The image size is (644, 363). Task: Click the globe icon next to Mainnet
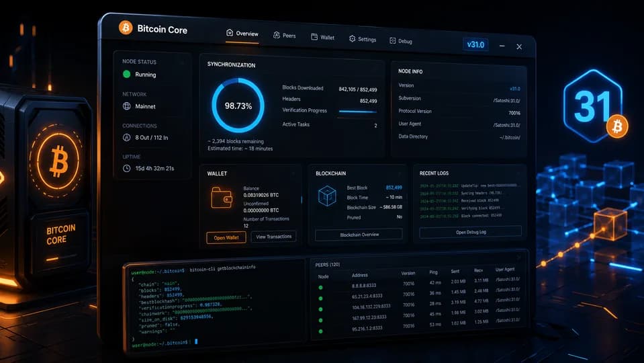[126, 106]
